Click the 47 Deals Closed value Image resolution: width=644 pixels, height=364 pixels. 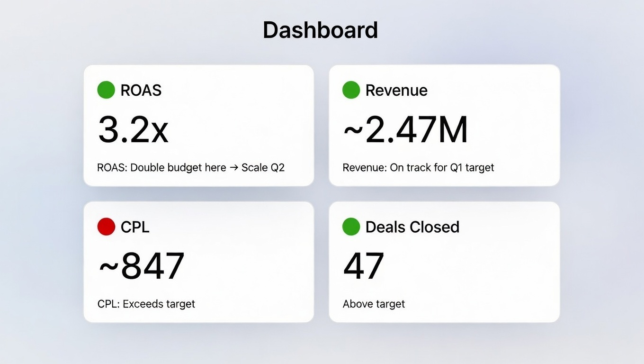point(363,265)
